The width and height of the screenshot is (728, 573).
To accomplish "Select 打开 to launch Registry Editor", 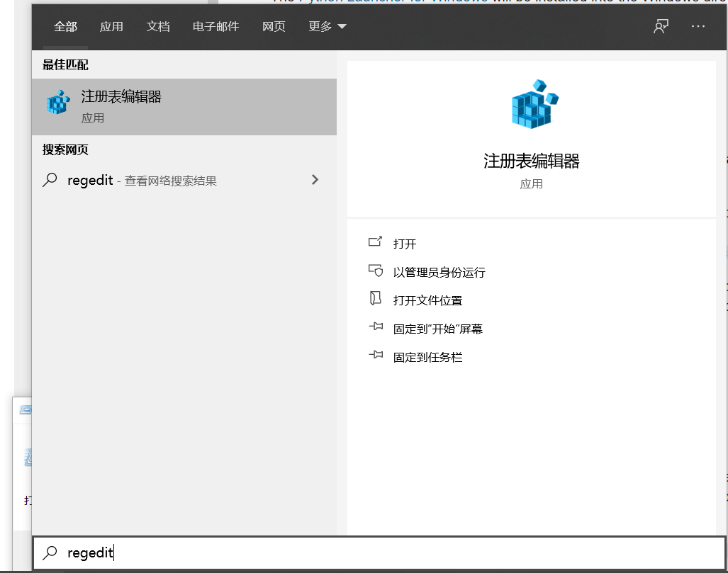I will pyautogui.click(x=405, y=244).
